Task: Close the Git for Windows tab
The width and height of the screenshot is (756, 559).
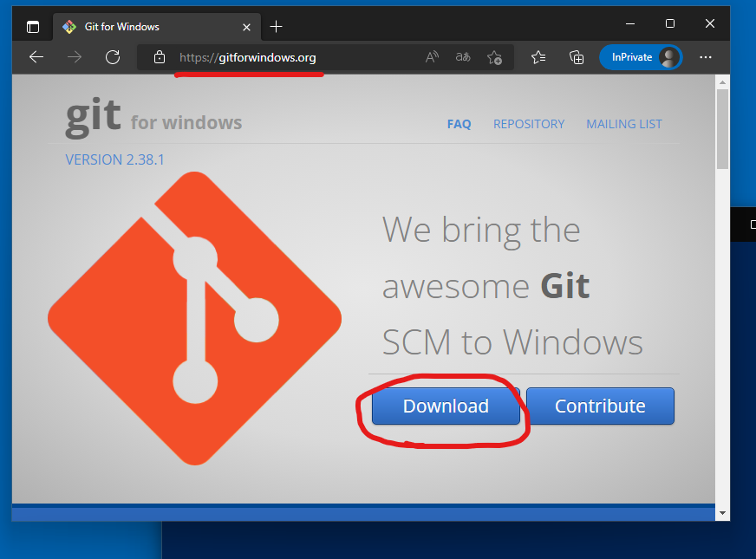Action: tap(246, 26)
